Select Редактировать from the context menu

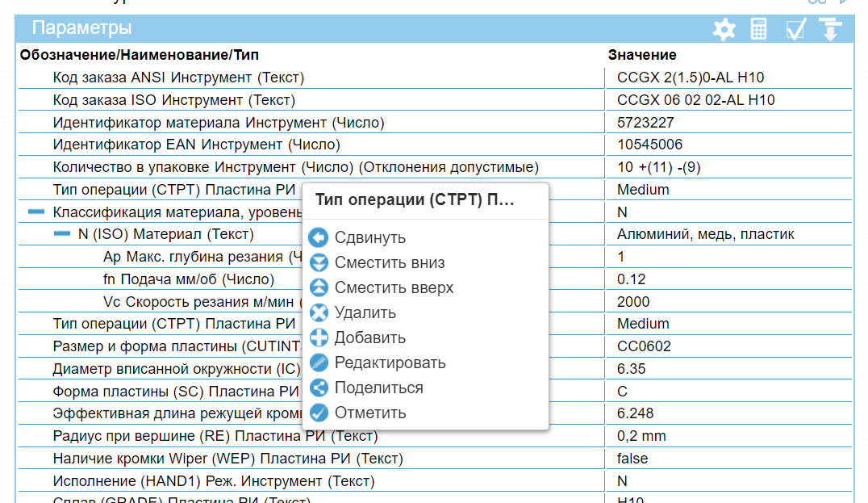tap(390, 363)
